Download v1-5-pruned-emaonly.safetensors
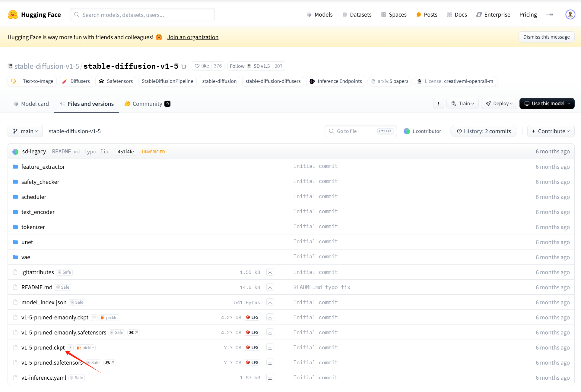Image resolution: width=581 pixels, height=392 pixels. point(270,332)
